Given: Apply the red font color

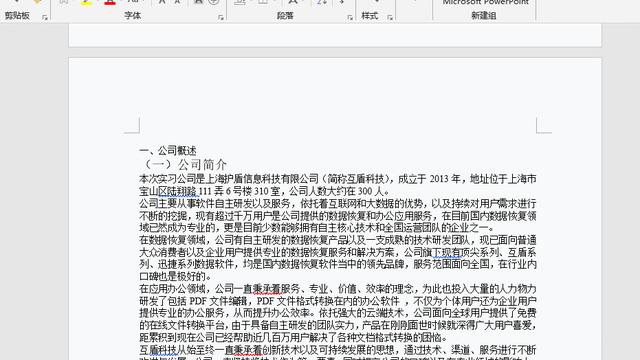Looking at the screenshot, I should click(x=109, y=2).
